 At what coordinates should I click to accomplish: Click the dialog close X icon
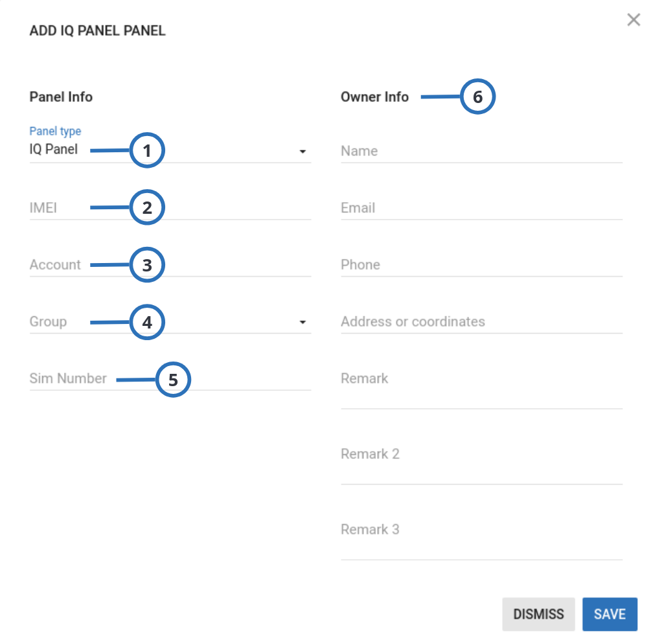click(634, 19)
